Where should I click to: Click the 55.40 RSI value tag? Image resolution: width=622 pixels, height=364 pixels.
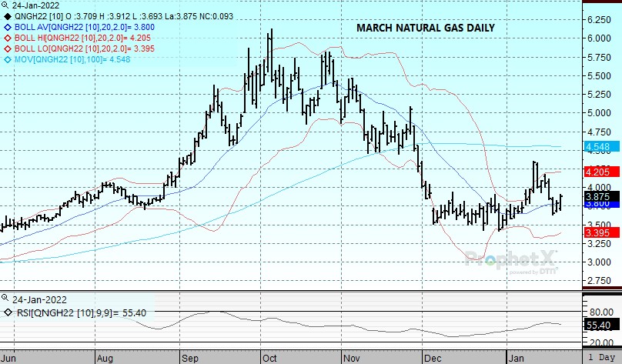click(x=597, y=327)
